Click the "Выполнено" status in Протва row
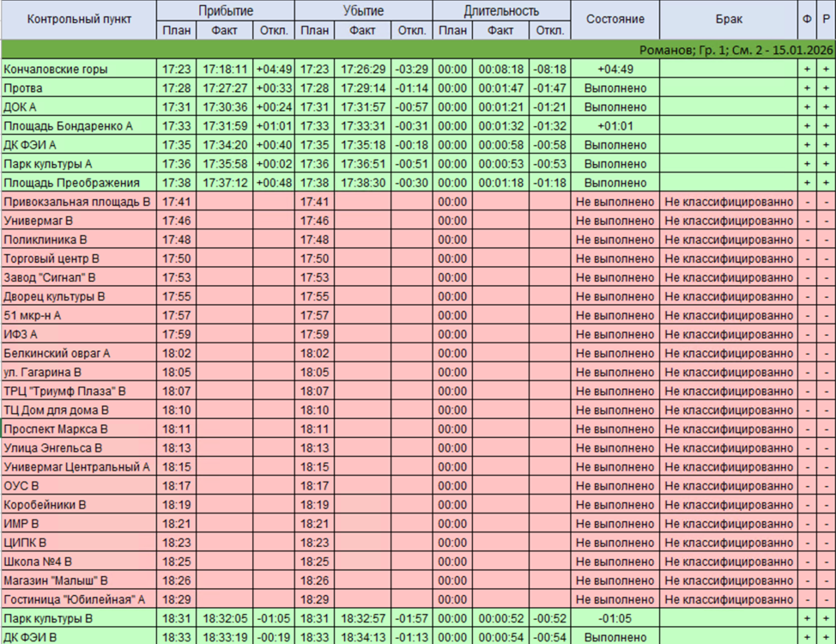 pyautogui.click(x=615, y=88)
